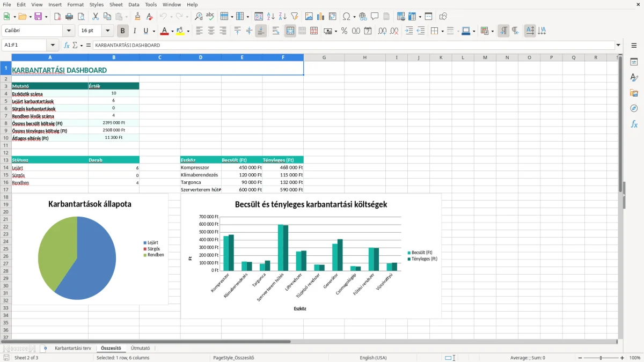Click the Zoom Out minus button
Viewport: 644px width, 362px height.
point(580,358)
